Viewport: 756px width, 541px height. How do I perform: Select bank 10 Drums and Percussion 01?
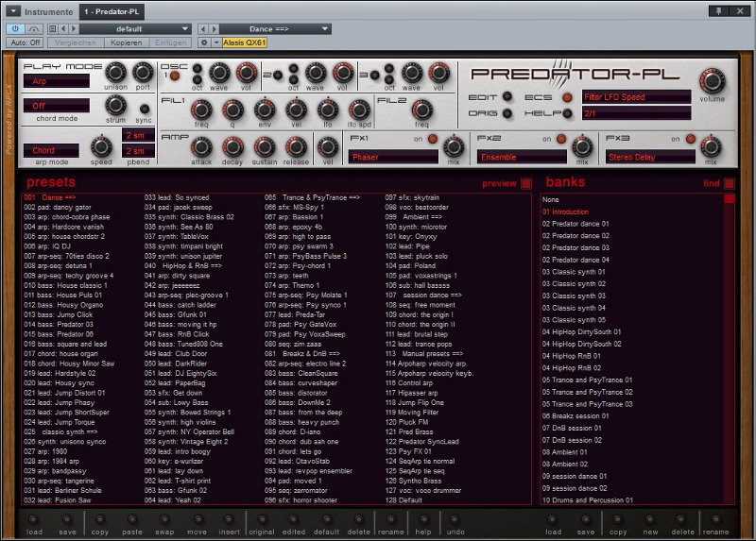pos(587,500)
